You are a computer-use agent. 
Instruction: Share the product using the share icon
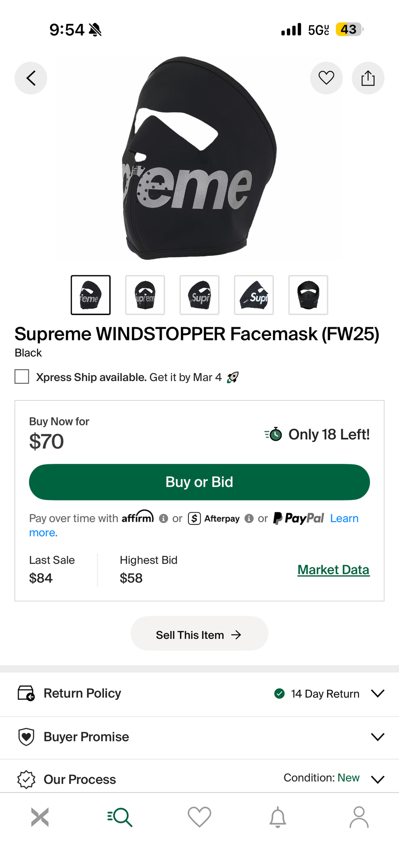pos(368,78)
